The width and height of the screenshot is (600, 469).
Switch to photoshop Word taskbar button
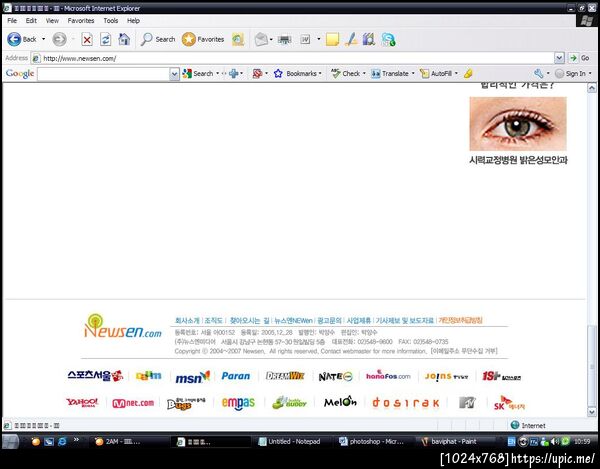[372, 441]
